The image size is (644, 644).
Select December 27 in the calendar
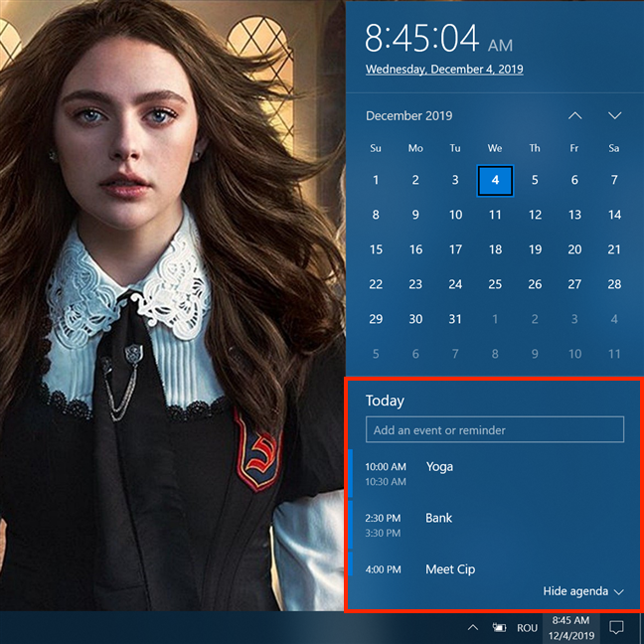[574, 284]
